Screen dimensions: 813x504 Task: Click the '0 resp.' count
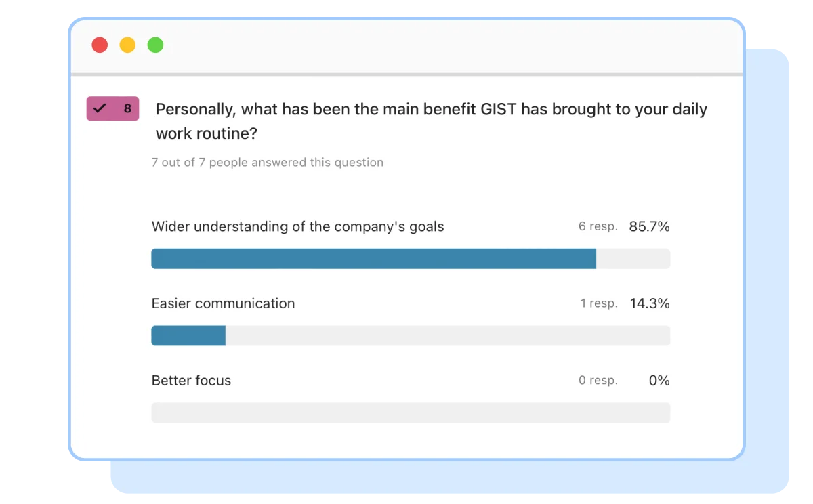(598, 381)
